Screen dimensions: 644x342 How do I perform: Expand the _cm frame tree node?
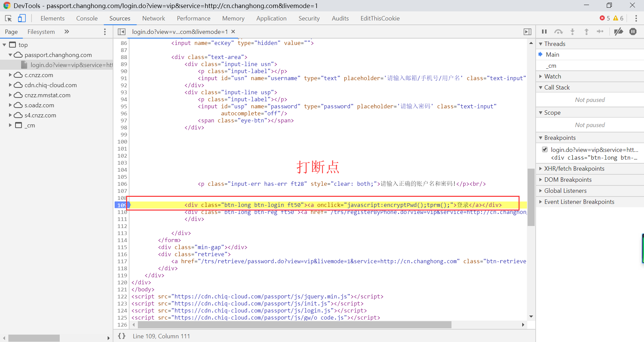click(10, 125)
